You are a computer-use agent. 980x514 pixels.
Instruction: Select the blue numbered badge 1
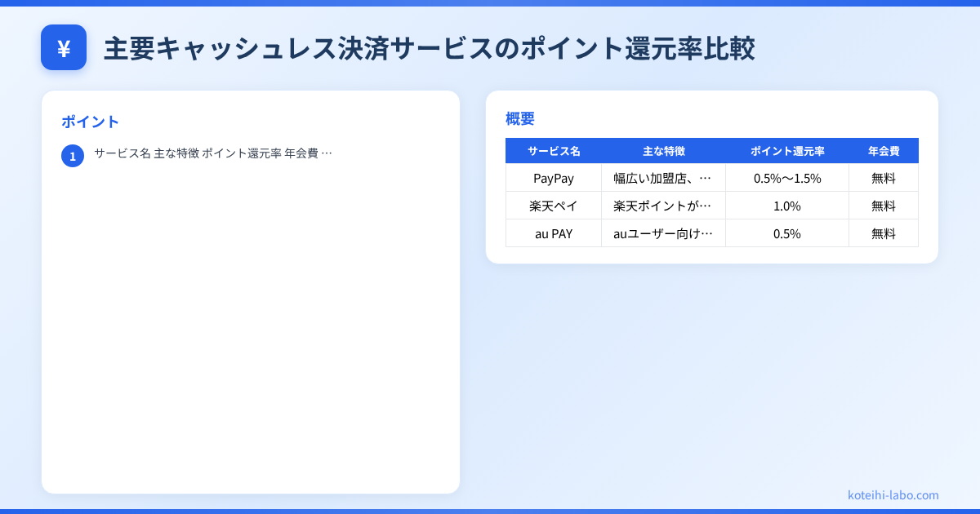click(x=73, y=155)
